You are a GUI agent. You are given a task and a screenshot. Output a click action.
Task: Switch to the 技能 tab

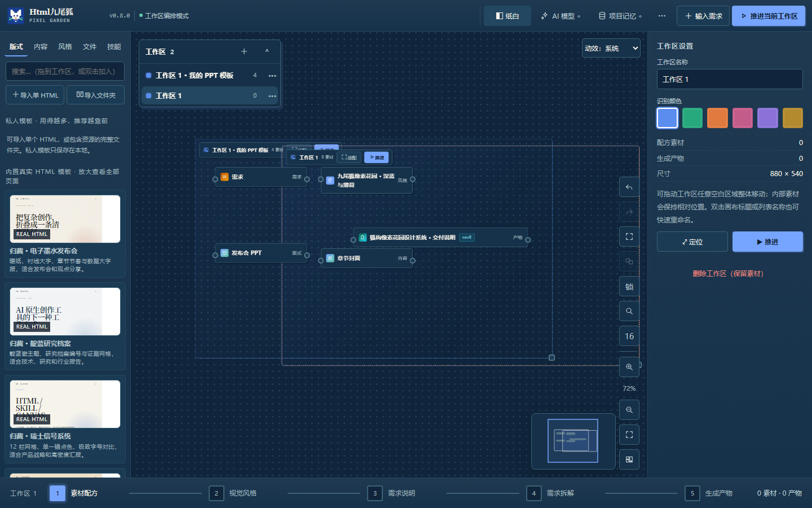click(x=114, y=47)
